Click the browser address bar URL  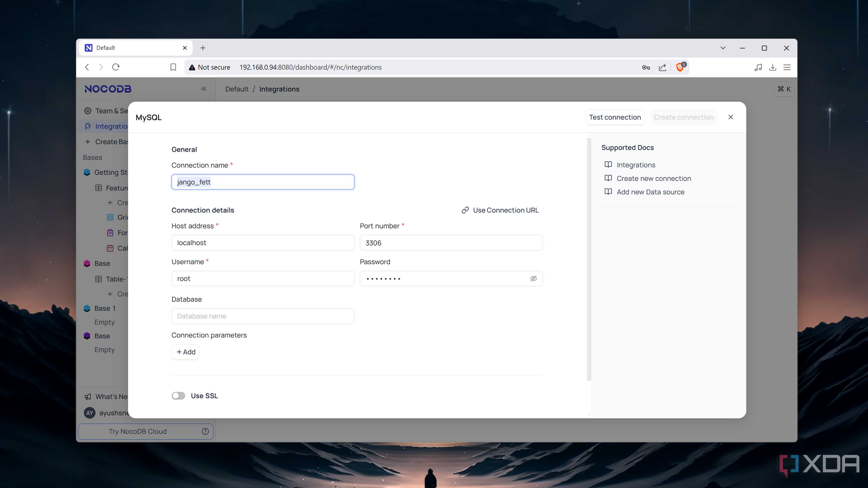coord(310,67)
